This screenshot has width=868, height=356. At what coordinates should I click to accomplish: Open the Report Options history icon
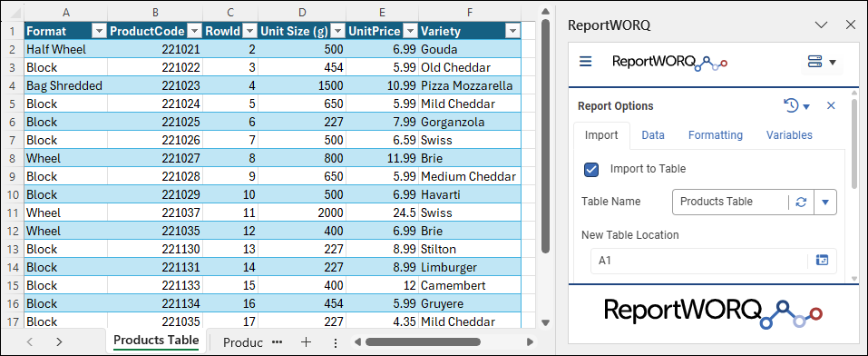pyautogui.click(x=792, y=105)
